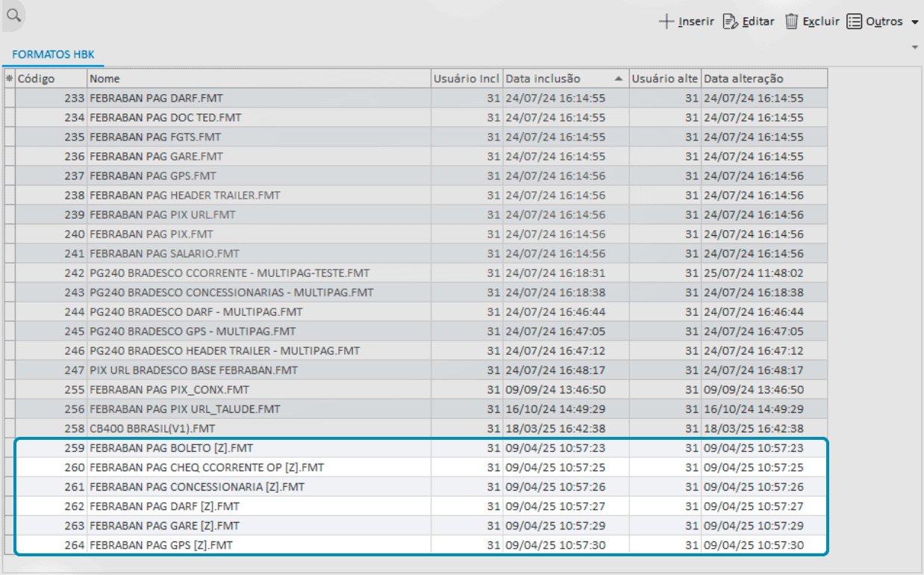Click inclusion date 16/10/24 14:49:29
The height and width of the screenshot is (575, 924).
566,408
